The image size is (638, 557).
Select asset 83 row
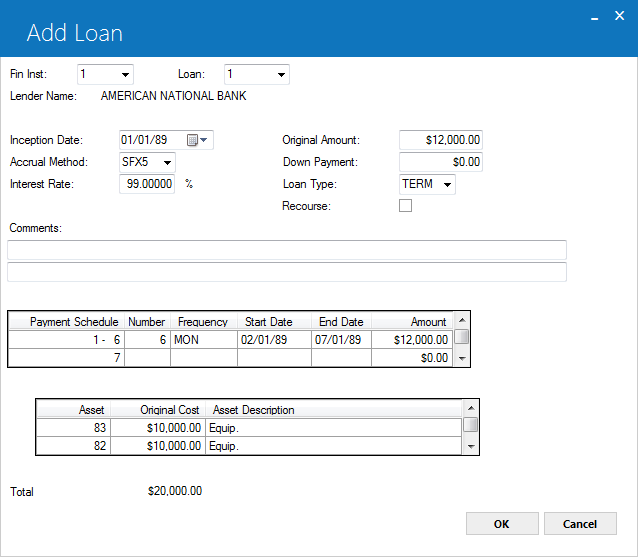click(x=249, y=428)
